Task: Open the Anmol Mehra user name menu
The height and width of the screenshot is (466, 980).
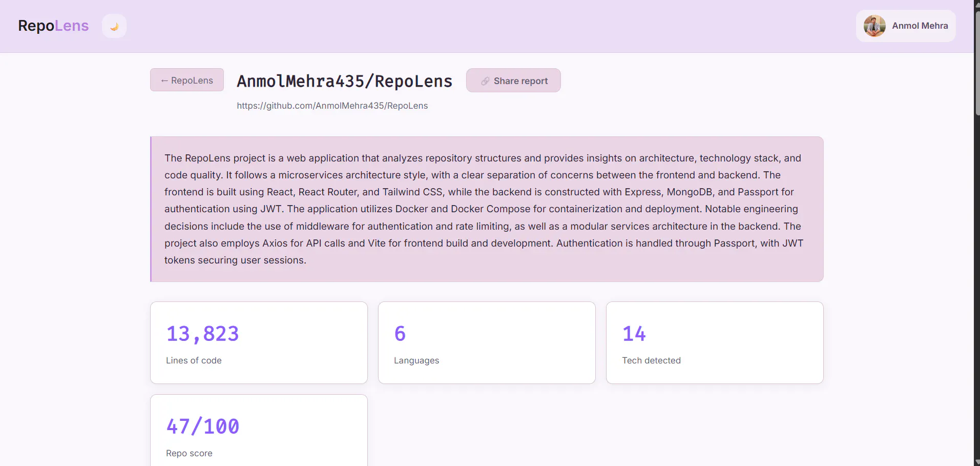Action: [920, 26]
